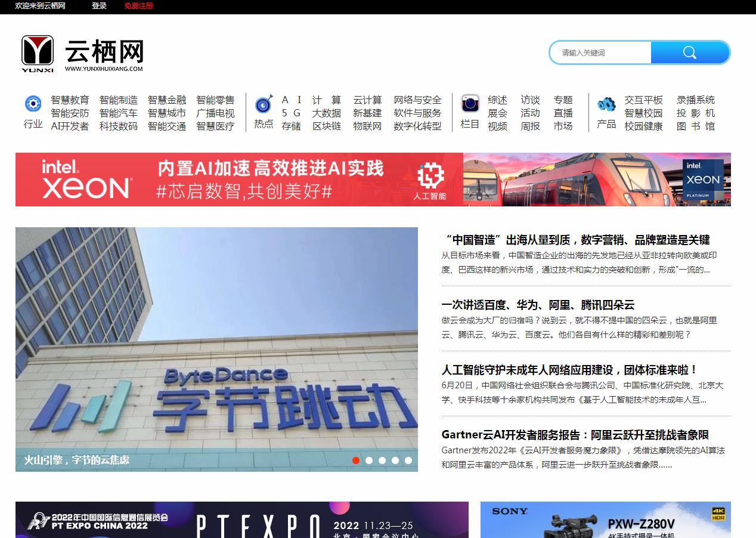Open the 录播系统 product page
This screenshot has height=538, width=756.
point(696,100)
